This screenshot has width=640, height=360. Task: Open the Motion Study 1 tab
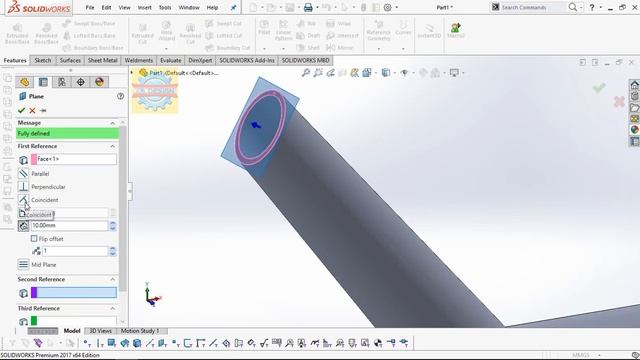[x=140, y=331]
